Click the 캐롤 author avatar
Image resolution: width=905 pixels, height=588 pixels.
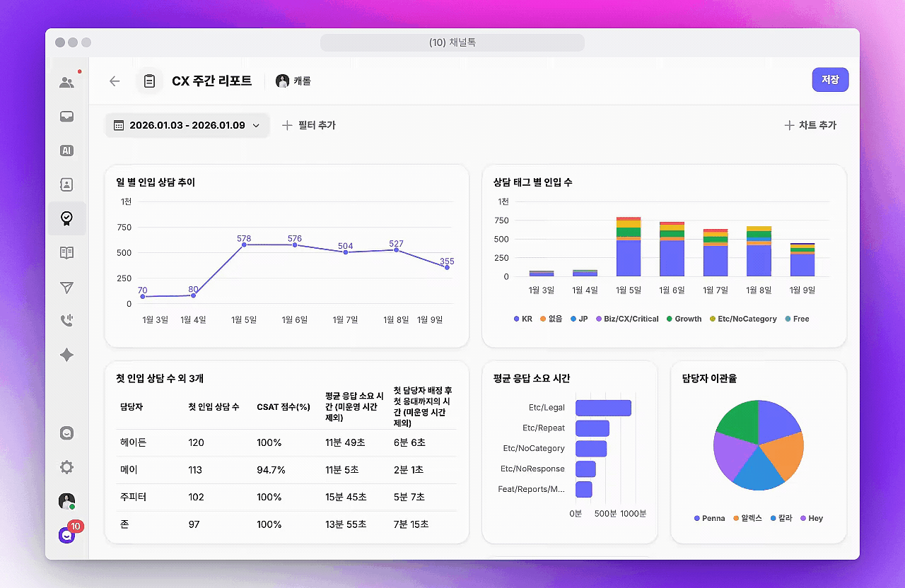point(283,81)
